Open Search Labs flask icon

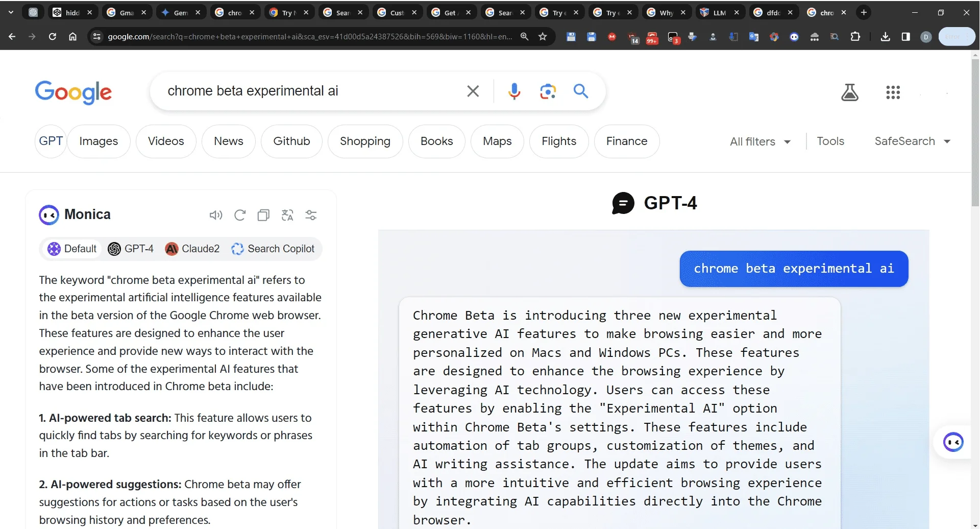(x=850, y=92)
